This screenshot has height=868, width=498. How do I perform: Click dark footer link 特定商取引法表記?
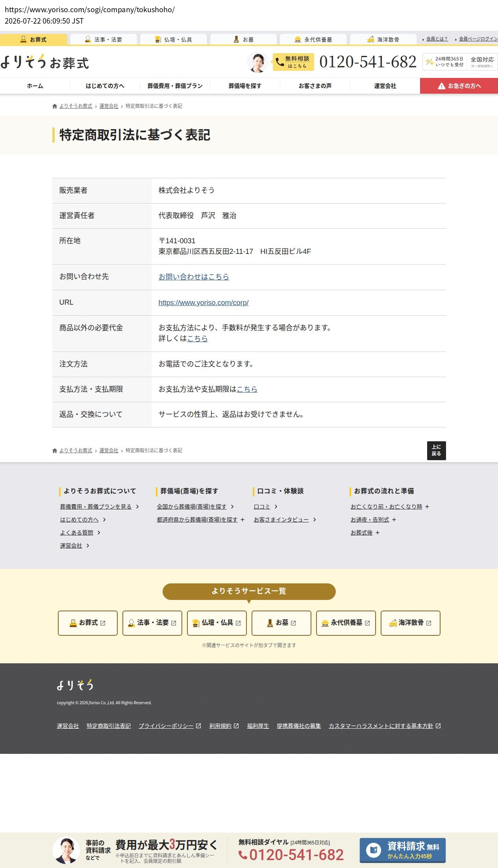tap(109, 726)
